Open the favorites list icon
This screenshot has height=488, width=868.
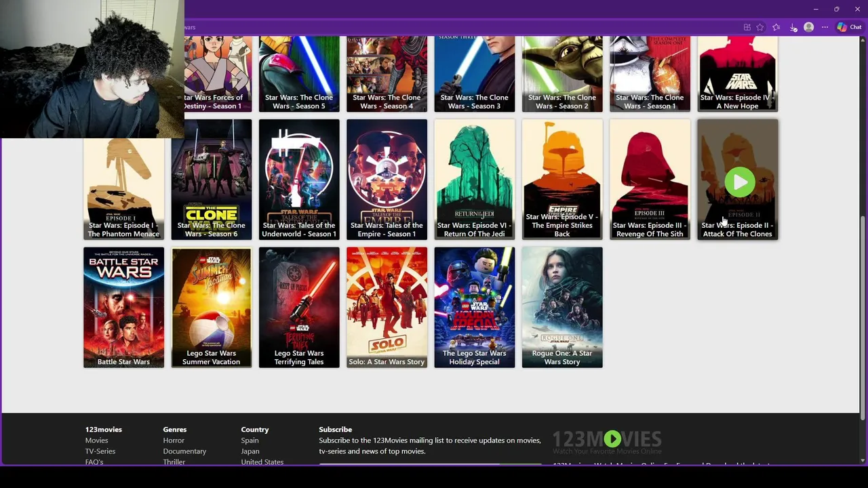776,27
